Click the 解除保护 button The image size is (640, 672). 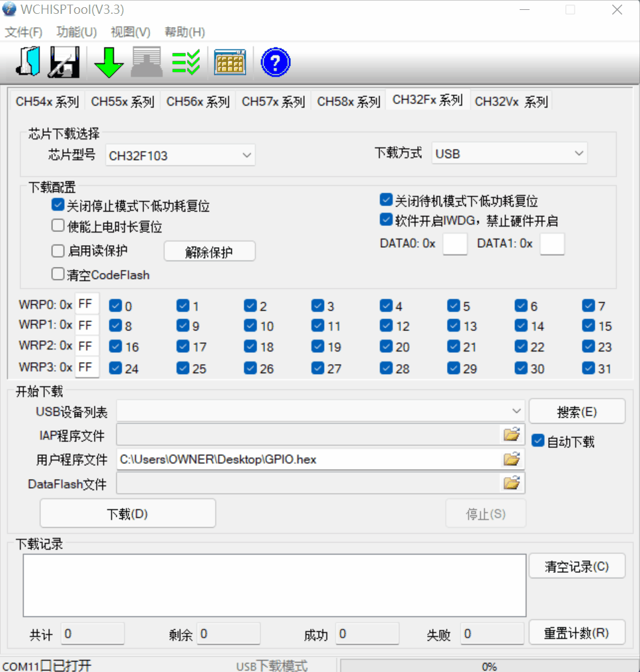click(x=209, y=251)
